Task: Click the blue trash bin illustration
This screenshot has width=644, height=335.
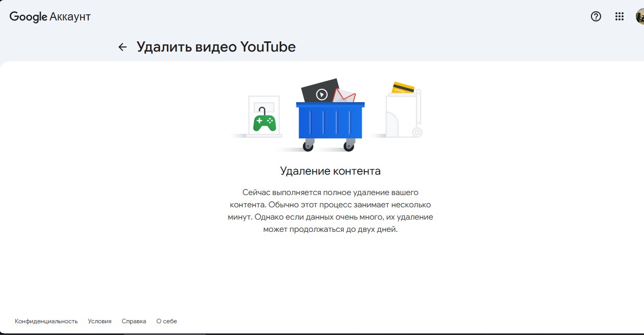Action: pyautogui.click(x=330, y=122)
